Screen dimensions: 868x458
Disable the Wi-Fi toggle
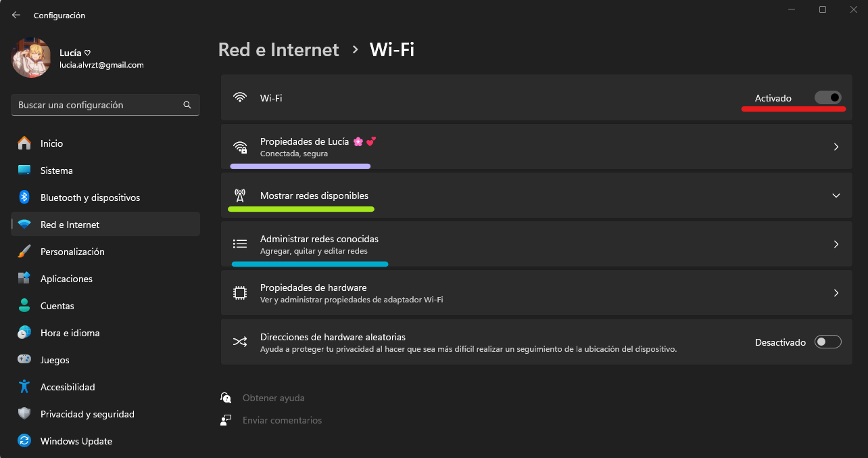click(827, 97)
